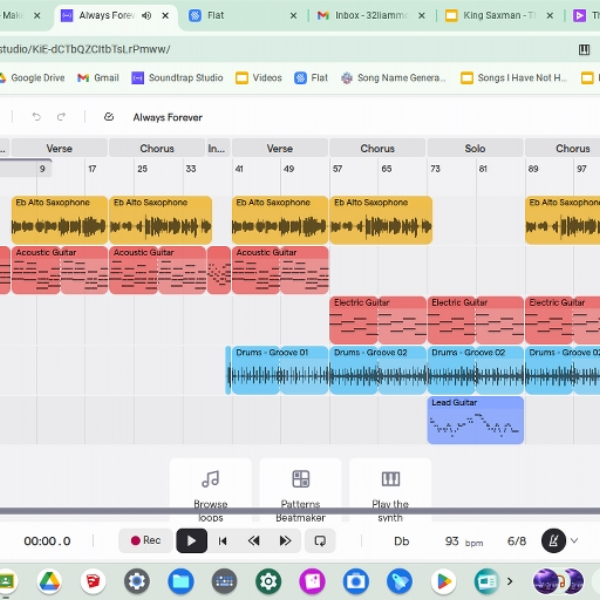Select the Lead Guitar region
This screenshot has width=600, height=600.
[x=476, y=420]
